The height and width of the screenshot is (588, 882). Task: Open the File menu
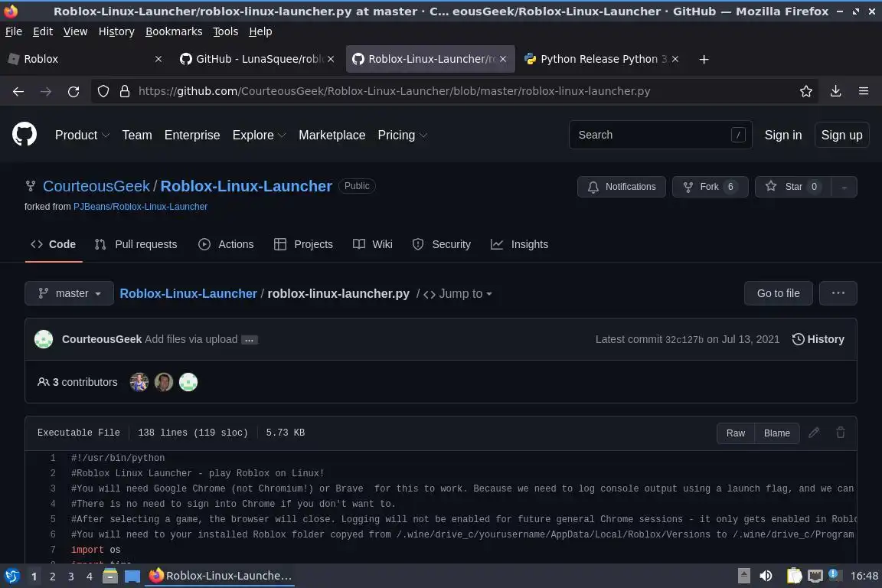[14, 31]
